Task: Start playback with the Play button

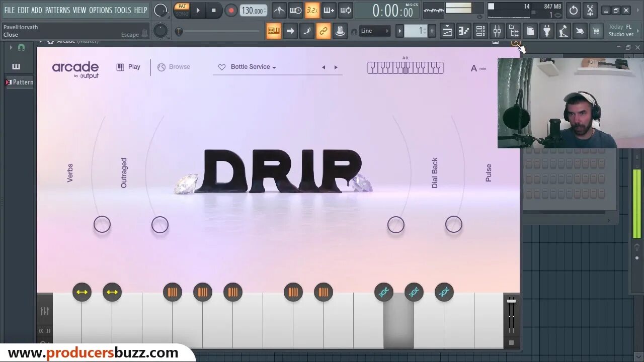Action: [198, 10]
